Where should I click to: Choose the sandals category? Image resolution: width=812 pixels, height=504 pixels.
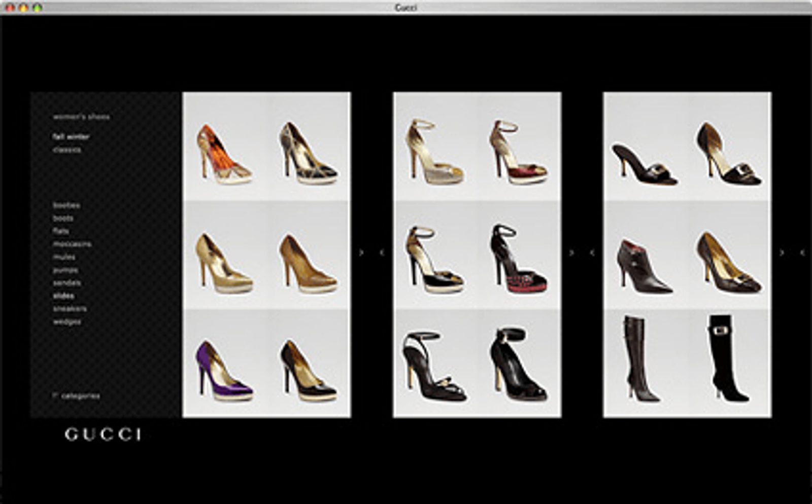click(67, 282)
